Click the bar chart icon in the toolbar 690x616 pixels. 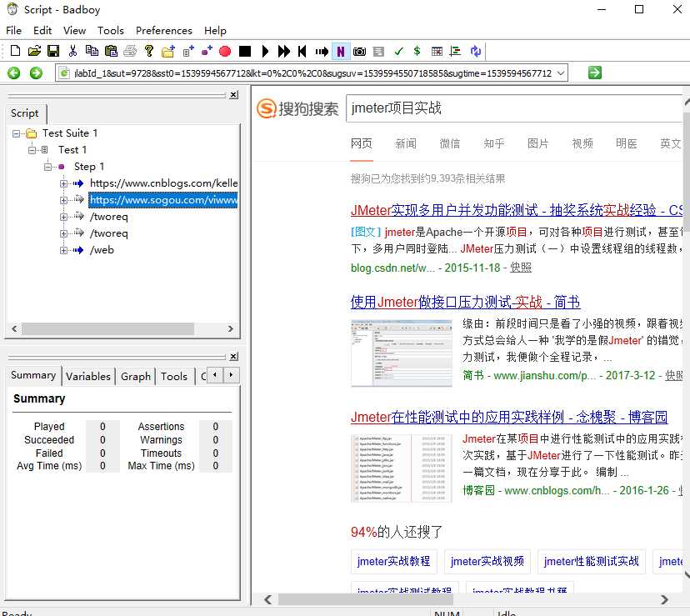(456, 52)
